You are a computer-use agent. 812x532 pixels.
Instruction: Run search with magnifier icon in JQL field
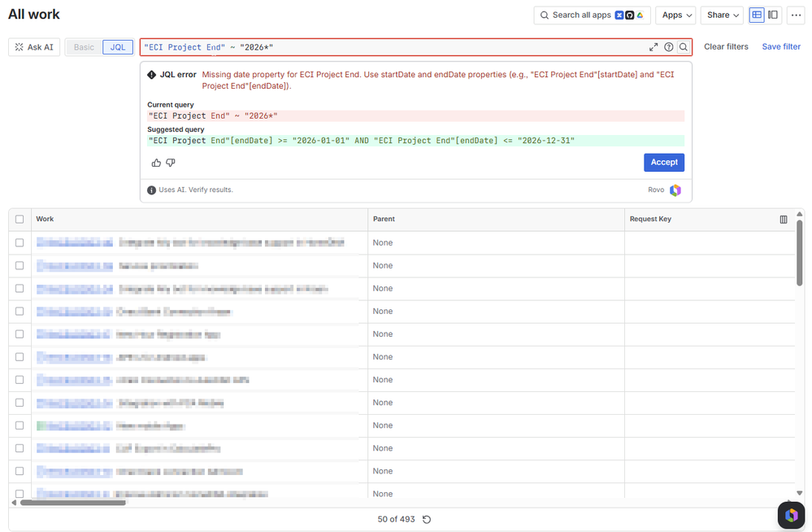684,47
